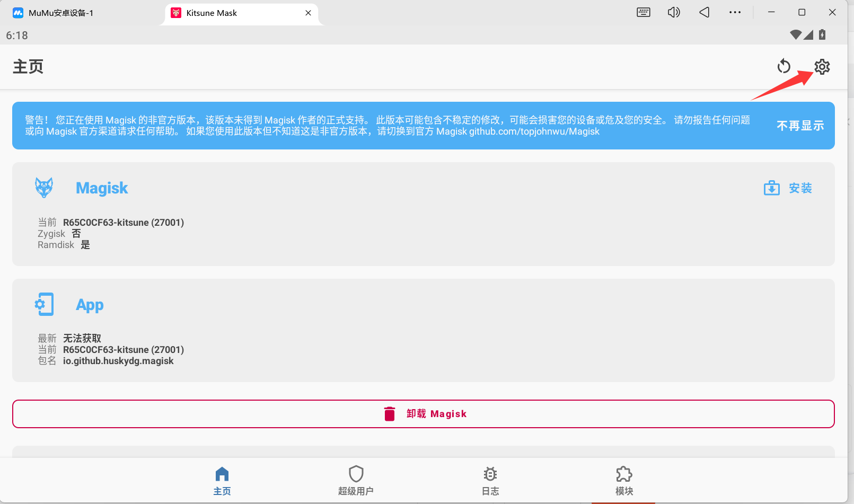Click the App card title
Screen dimensions: 854x504
pyautogui.click(x=90, y=305)
